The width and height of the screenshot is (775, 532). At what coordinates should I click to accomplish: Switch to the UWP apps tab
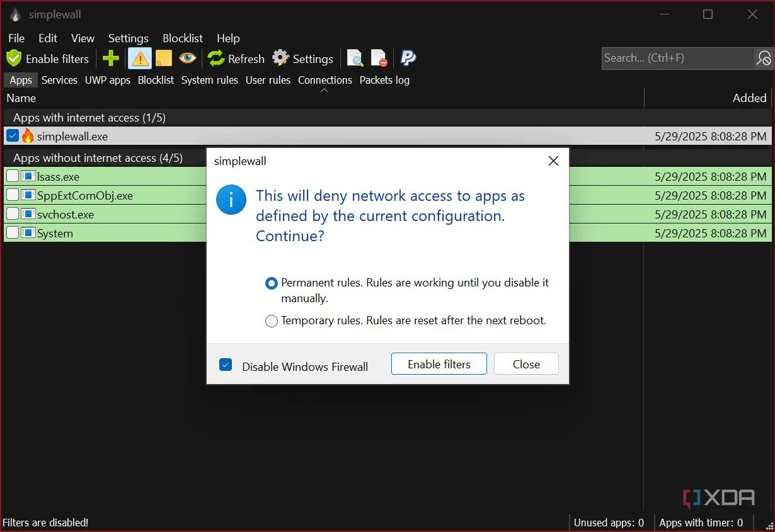point(108,80)
